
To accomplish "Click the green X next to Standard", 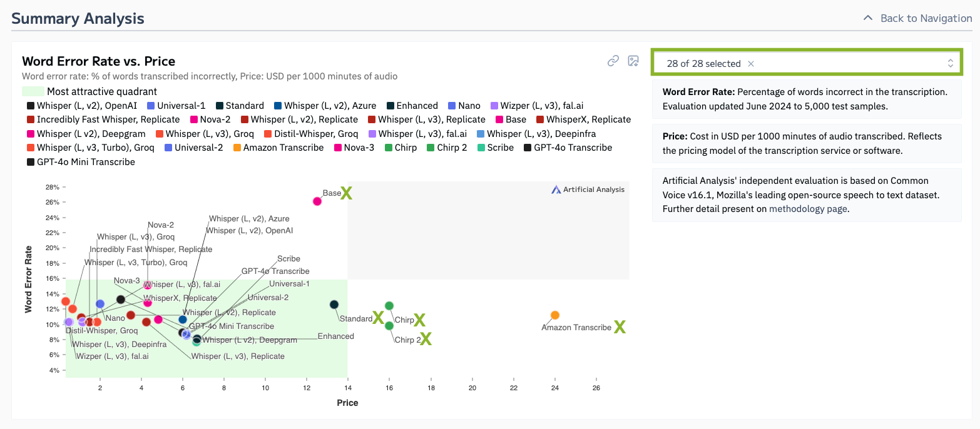I will (x=378, y=318).
